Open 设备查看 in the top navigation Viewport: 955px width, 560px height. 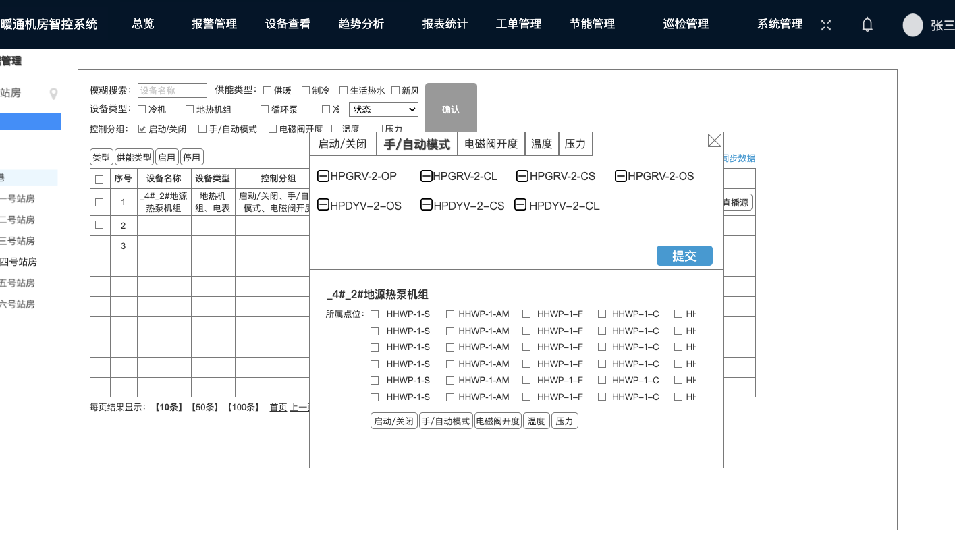coord(288,24)
